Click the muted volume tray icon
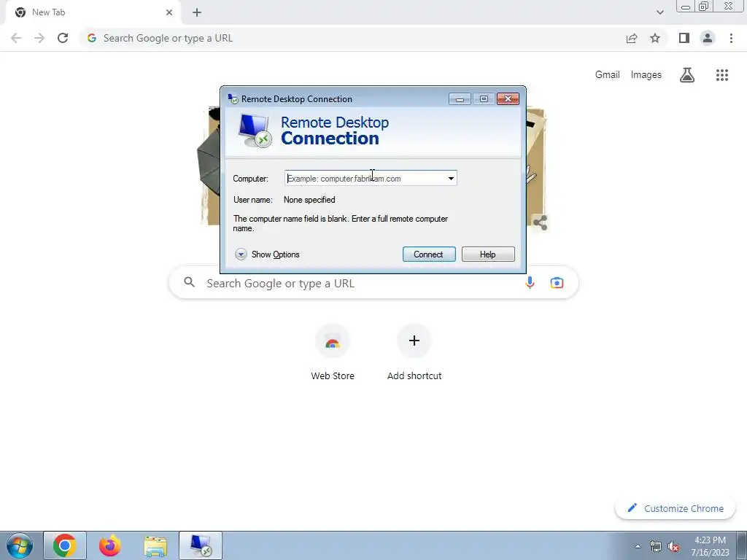The height and width of the screenshot is (560, 747). point(673,546)
